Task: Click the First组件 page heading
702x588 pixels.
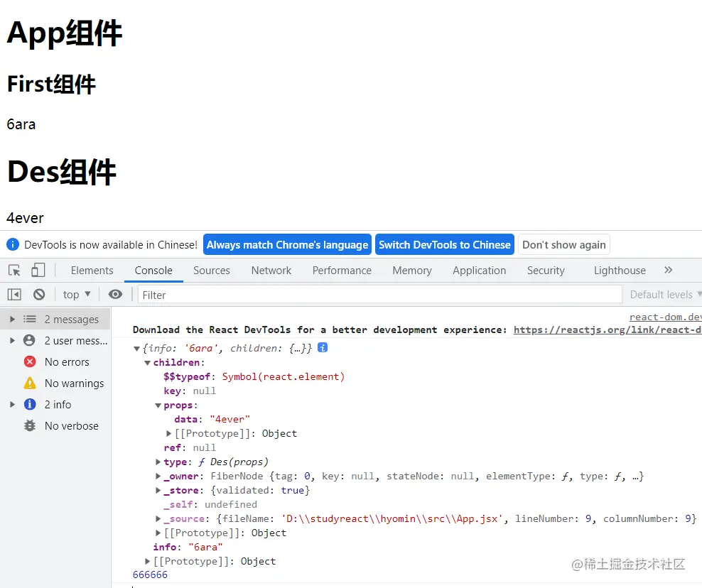Action: (x=51, y=84)
